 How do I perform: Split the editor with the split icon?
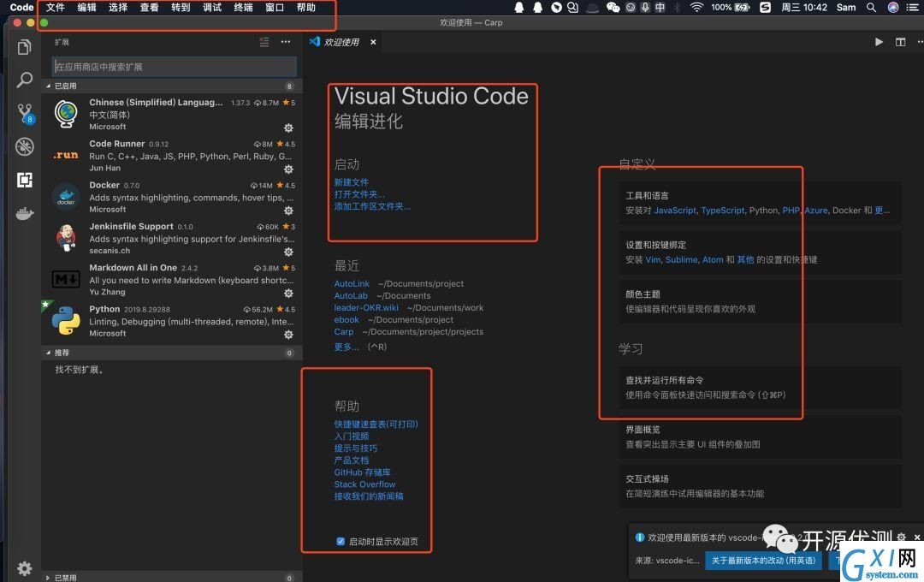pyautogui.click(x=900, y=42)
